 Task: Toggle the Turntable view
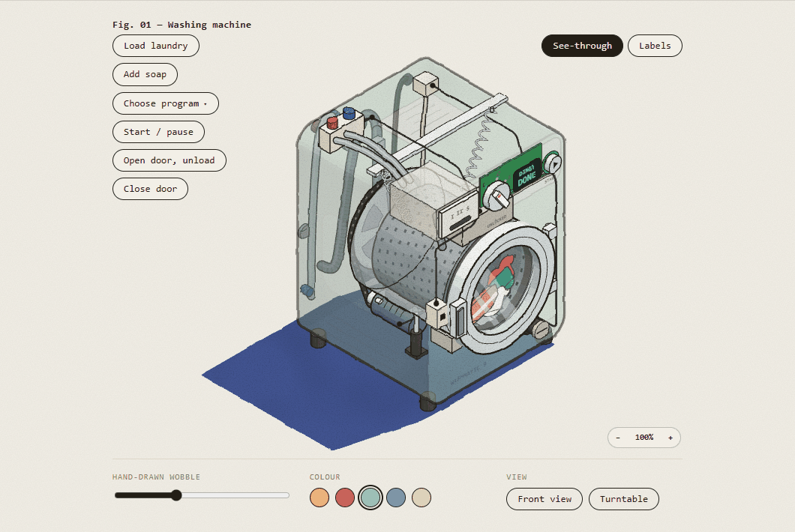(624, 499)
